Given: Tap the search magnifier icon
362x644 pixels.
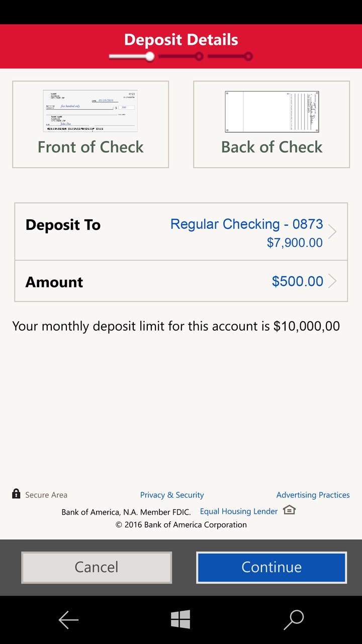Looking at the screenshot, I should click(x=294, y=620).
